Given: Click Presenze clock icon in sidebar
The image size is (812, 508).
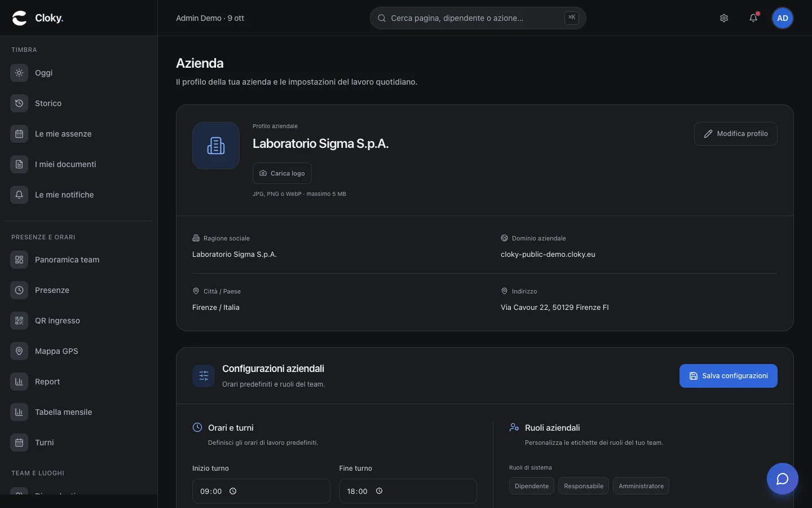Looking at the screenshot, I should 19,290.
